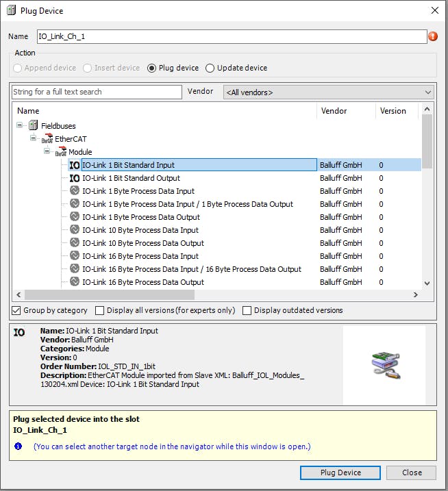
Task: Click icon beside IO-Link 1 Byte Process Data Output
Action: (75, 216)
